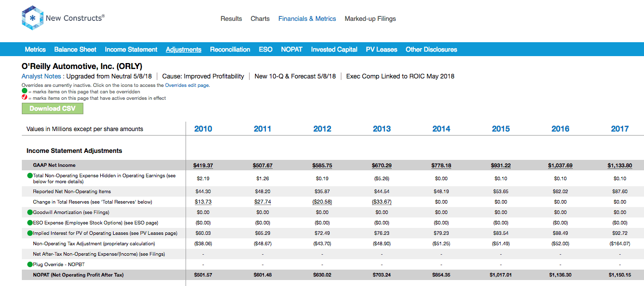Screen dimensions: 644x286
Task: Click the 2015 column header
Action: click(501, 129)
